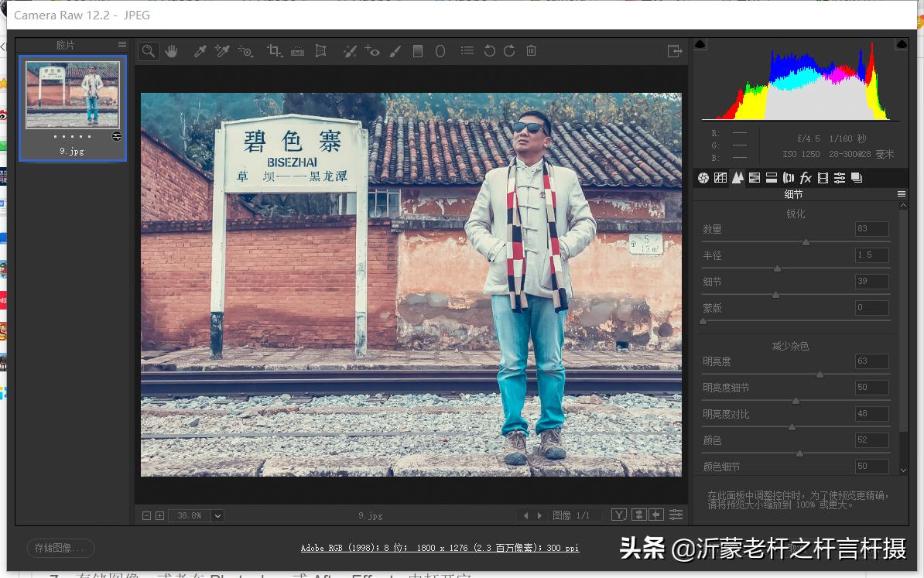Switch to the 细节 tab
Screen dimensions: 924x578
point(737,177)
